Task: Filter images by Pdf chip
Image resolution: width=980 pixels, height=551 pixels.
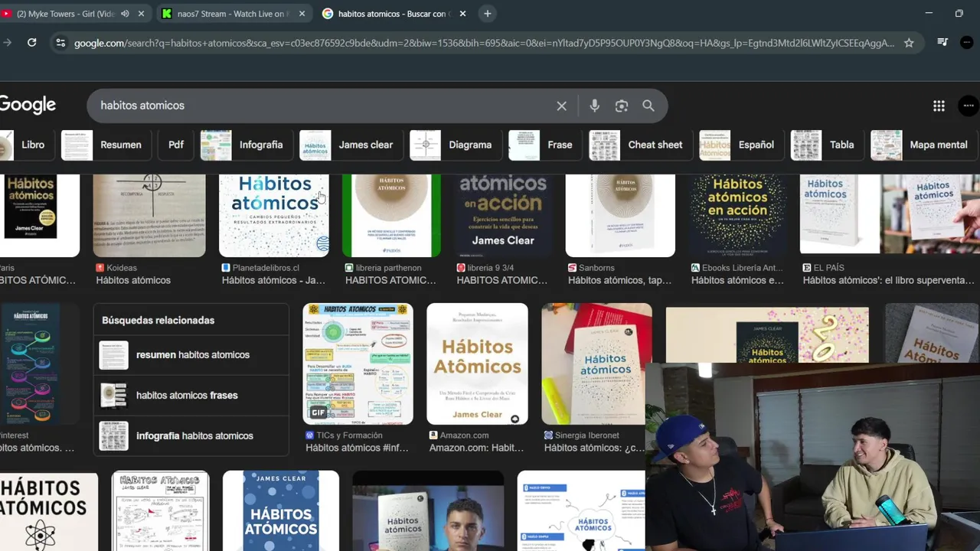Action: (x=176, y=145)
